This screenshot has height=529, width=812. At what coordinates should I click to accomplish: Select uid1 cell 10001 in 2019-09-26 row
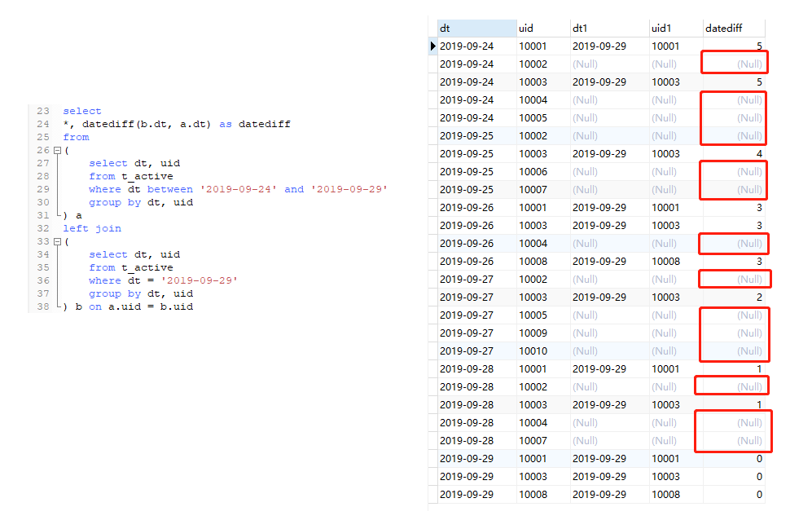(676, 208)
